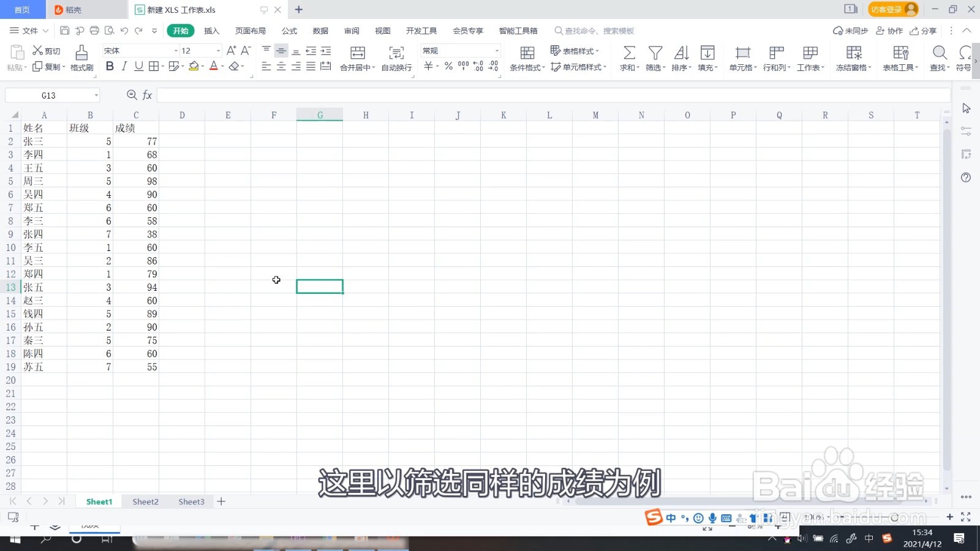Apply bold formatting with the B icon
This screenshot has width=980, height=551.
tap(110, 66)
